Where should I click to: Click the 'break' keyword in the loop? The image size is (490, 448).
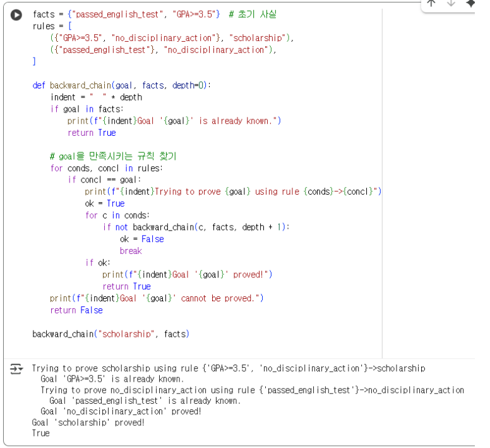pyautogui.click(x=131, y=251)
